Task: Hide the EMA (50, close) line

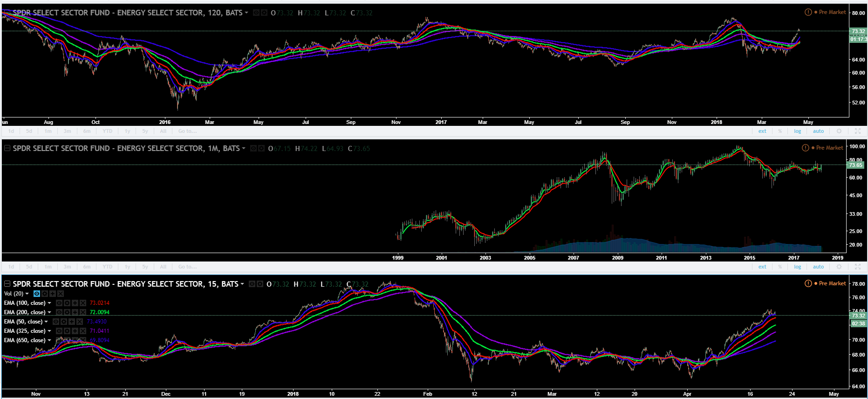Action: click(56, 322)
